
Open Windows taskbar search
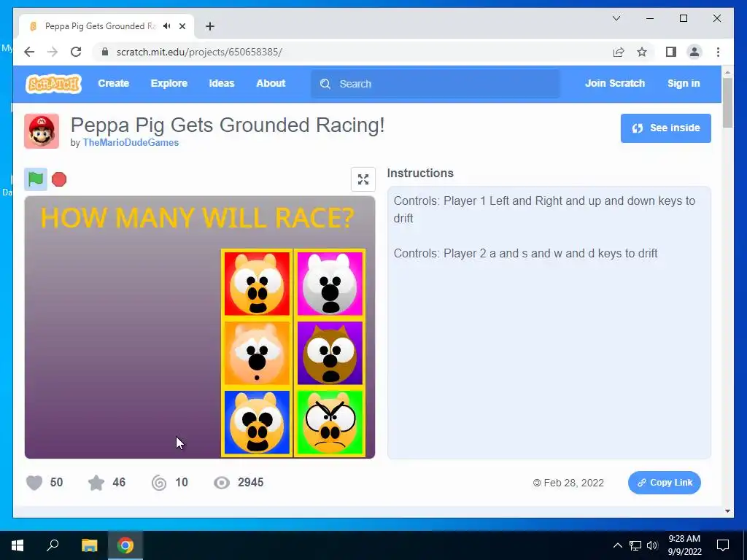(53, 545)
